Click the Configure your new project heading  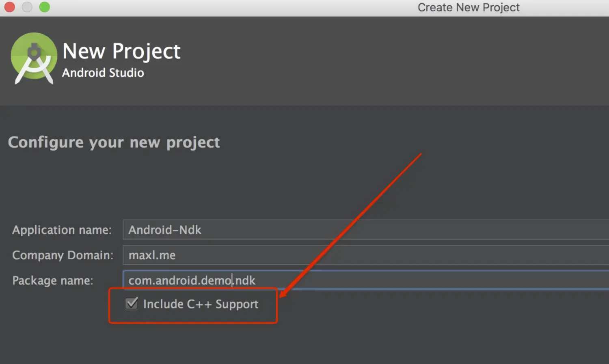(114, 142)
